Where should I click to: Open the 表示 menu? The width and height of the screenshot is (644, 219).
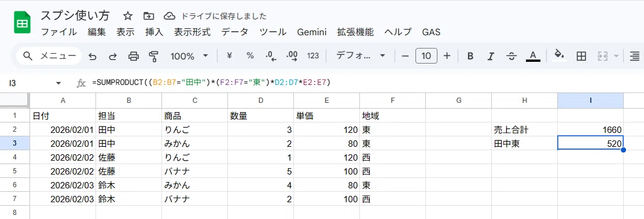[125, 32]
